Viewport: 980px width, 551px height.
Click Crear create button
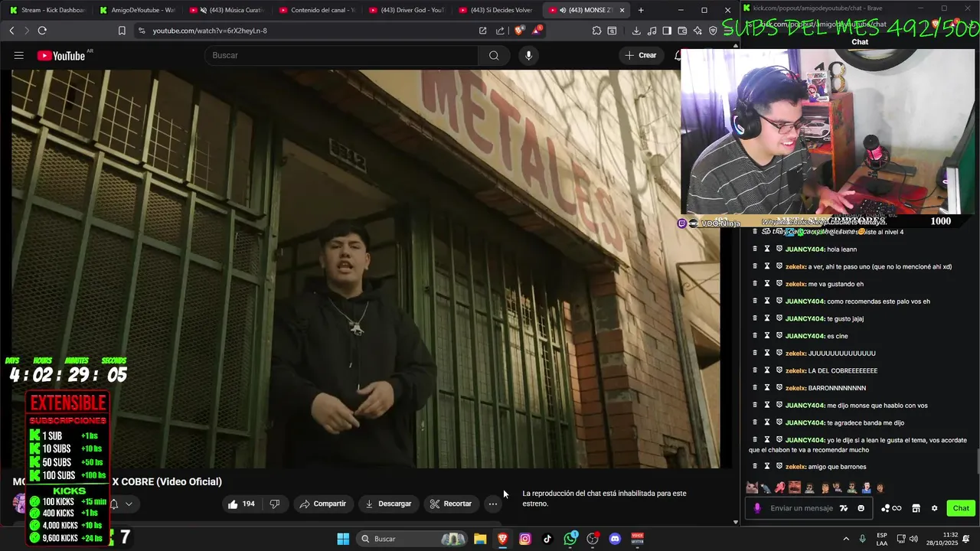pos(641,55)
